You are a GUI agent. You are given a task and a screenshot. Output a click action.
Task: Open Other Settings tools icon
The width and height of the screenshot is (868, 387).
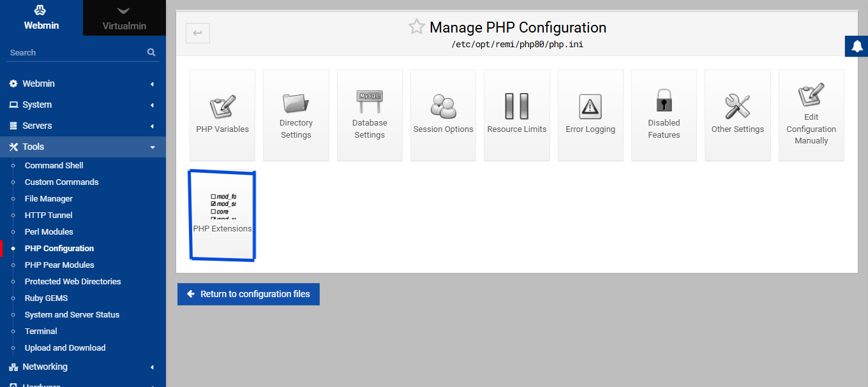pyautogui.click(x=737, y=106)
